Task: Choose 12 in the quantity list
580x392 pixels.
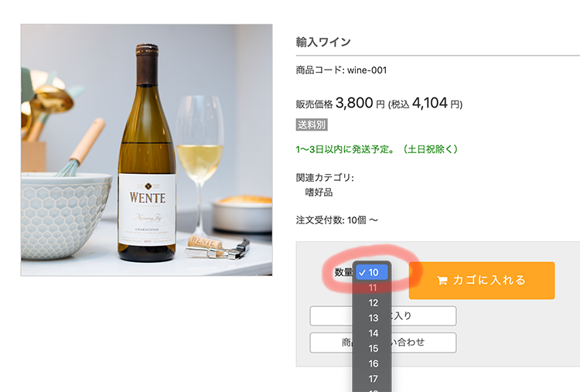Action: coord(373,303)
